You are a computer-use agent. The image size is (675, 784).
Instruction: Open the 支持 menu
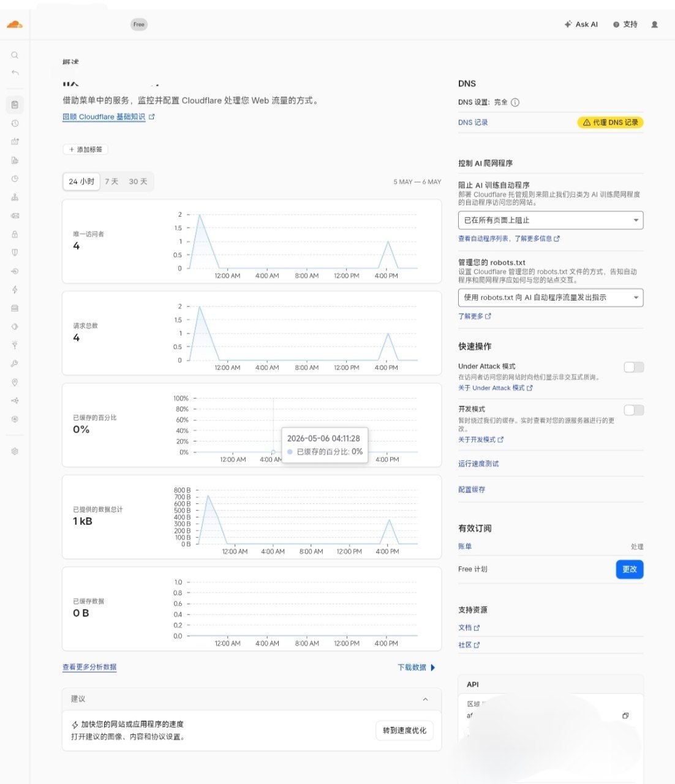pyautogui.click(x=625, y=24)
